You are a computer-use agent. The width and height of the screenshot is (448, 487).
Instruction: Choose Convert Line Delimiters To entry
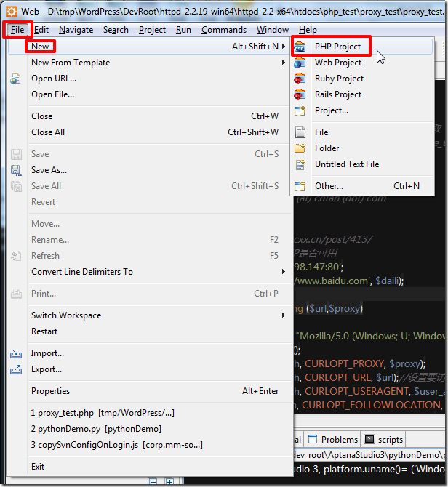coord(148,272)
